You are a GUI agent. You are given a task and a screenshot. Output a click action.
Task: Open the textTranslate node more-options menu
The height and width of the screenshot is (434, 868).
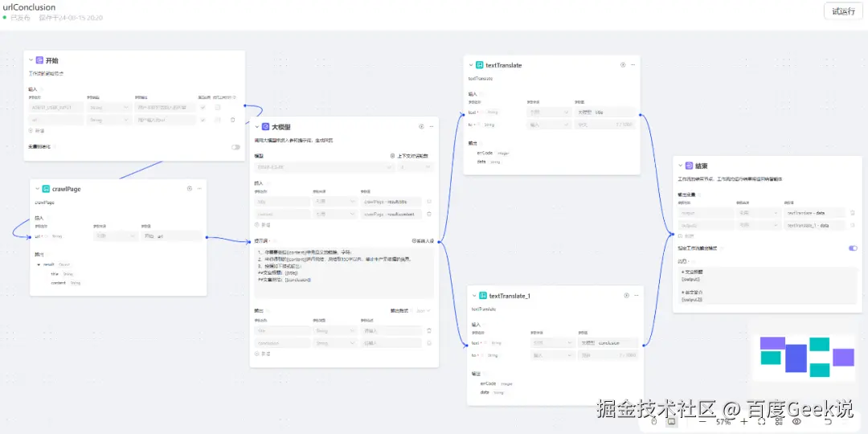[633, 65]
